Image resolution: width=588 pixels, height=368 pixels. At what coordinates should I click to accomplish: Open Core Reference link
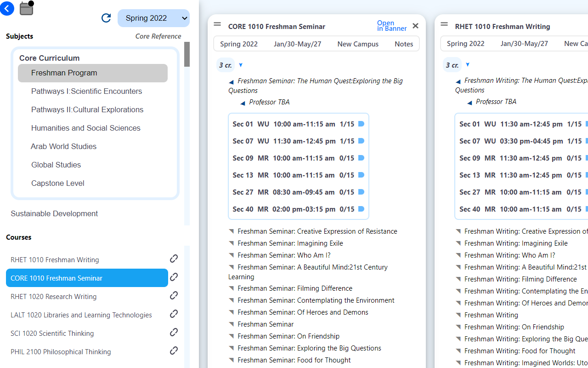tap(158, 36)
